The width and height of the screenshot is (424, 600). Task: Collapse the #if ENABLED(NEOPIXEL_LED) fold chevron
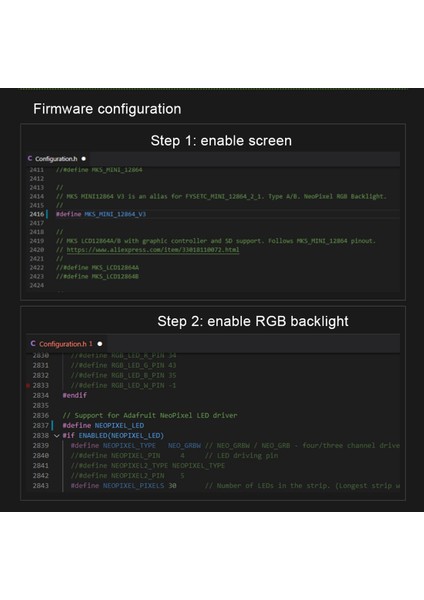point(57,435)
